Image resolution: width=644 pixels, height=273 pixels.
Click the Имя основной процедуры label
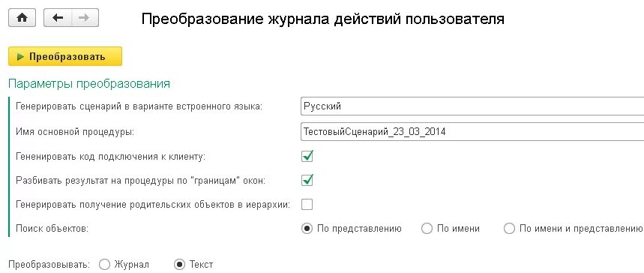coord(75,132)
